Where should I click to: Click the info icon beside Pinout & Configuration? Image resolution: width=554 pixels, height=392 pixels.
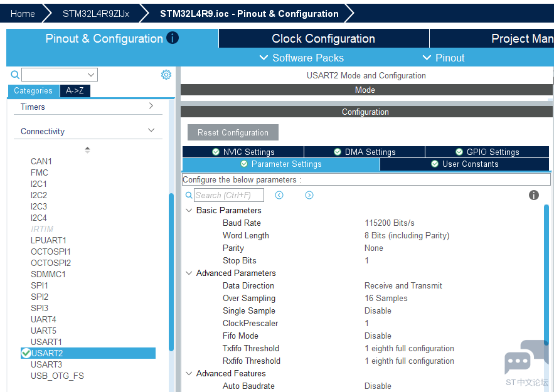tap(173, 38)
